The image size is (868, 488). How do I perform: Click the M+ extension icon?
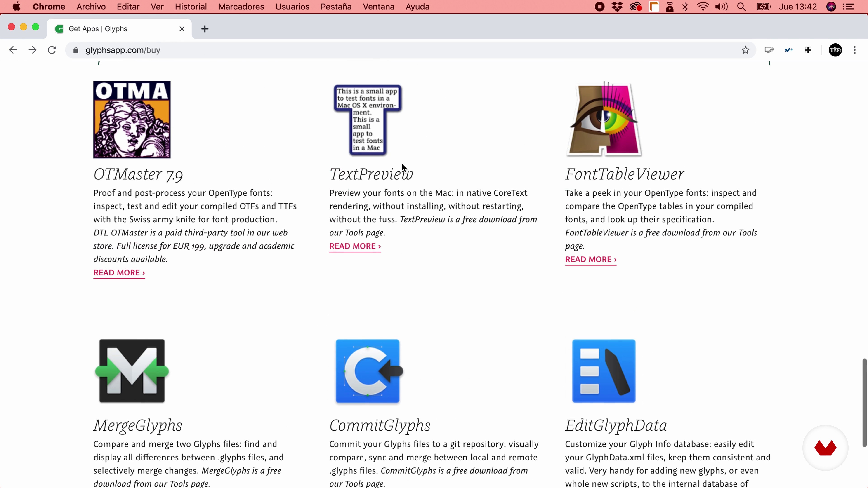point(788,50)
